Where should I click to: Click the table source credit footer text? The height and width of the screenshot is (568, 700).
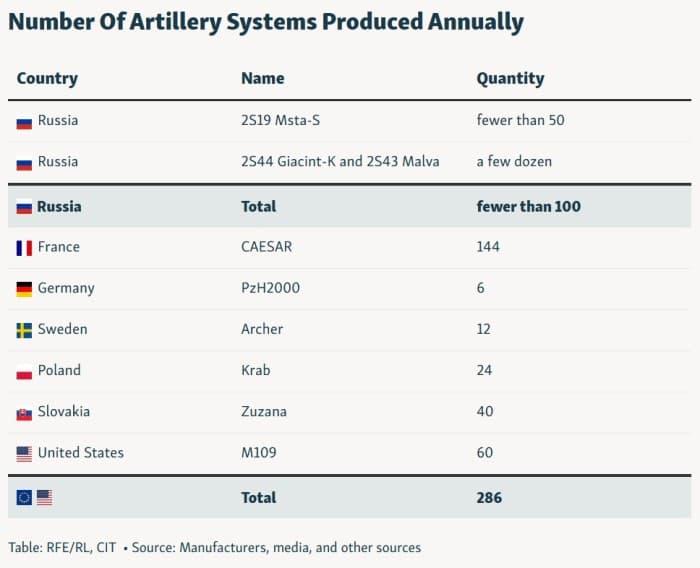click(214, 547)
